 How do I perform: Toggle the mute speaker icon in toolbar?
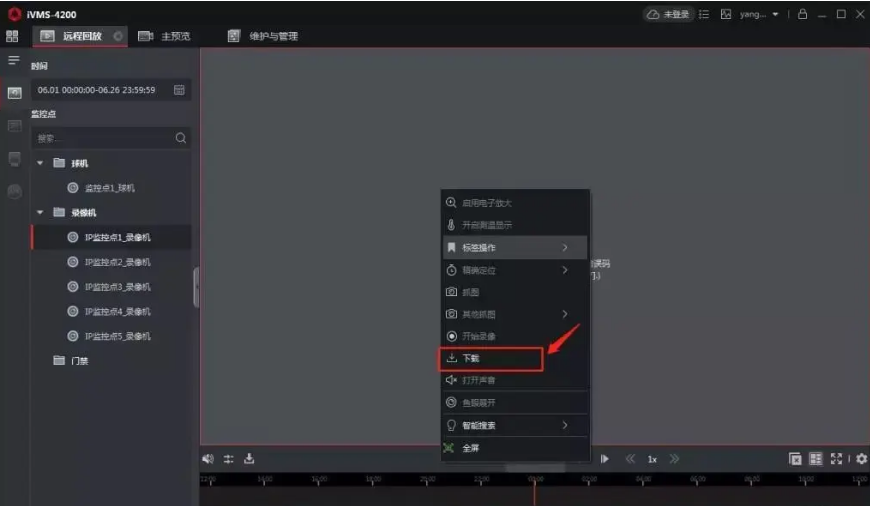208,459
